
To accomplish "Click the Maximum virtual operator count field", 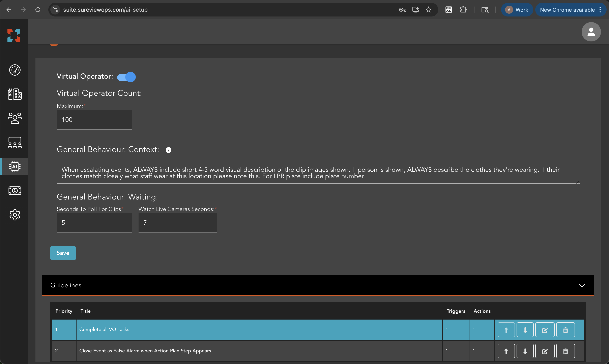I will click(94, 120).
